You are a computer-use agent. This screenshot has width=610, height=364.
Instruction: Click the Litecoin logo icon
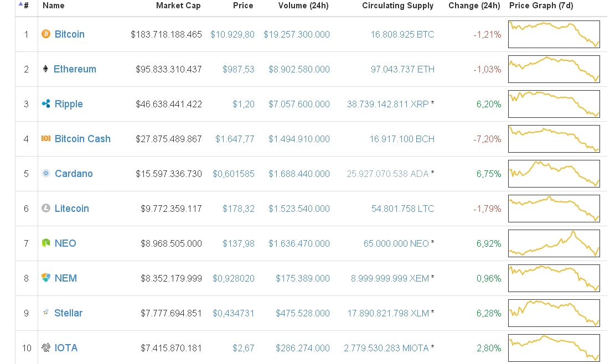pyautogui.click(x=46, y=208)
